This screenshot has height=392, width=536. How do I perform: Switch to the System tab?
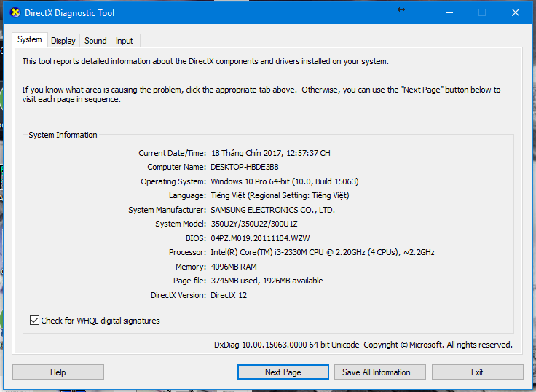coord(30,39)
